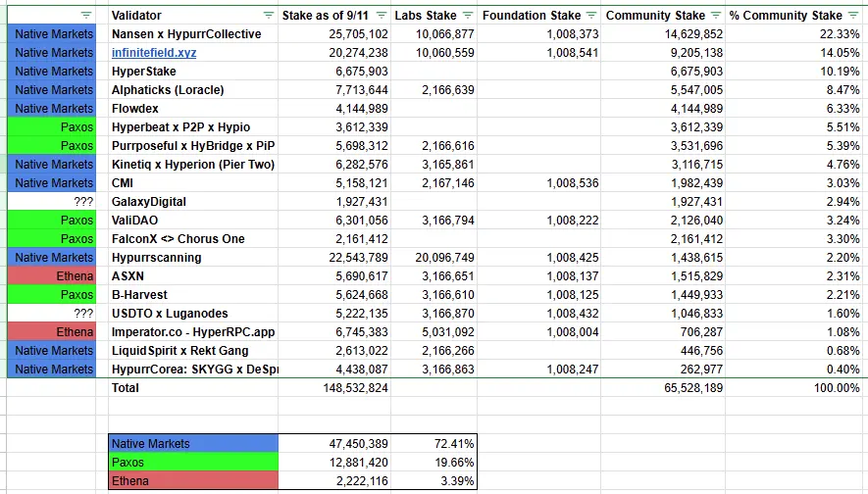868x494 pixels.
Task: Select the community total 65,528,189
Action: pyautogui.click(x=663, y=388)
